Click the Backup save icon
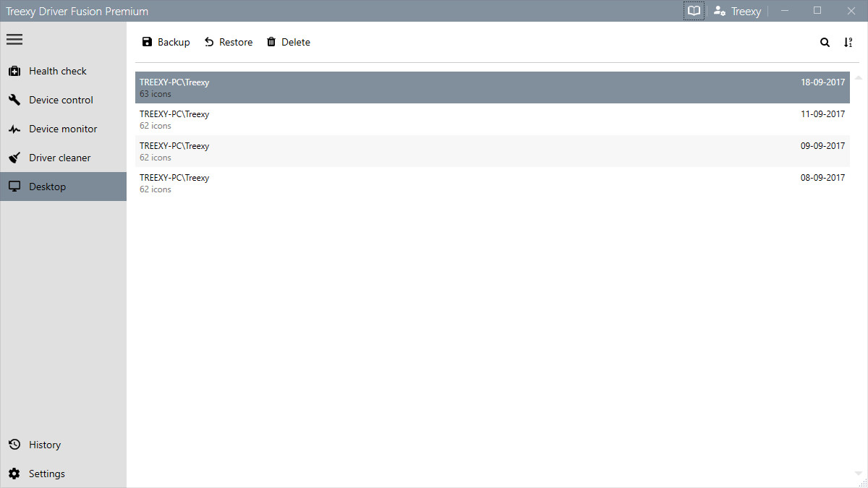The height and width of the screenshot is (488, 868). coord(147,42)
